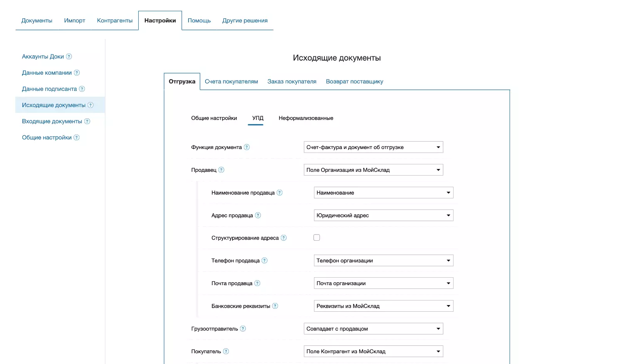
Task: Open the Контрагенты top tab
Action: (x=115, y=21)
